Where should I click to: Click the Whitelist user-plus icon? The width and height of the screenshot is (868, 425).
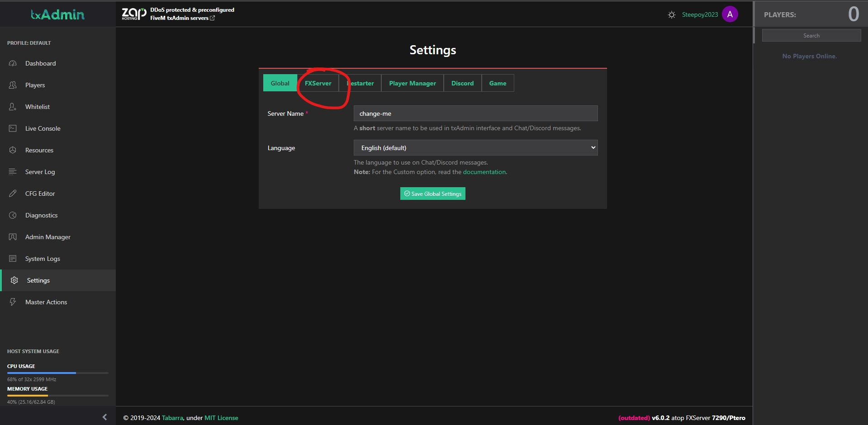coord(13,107)
